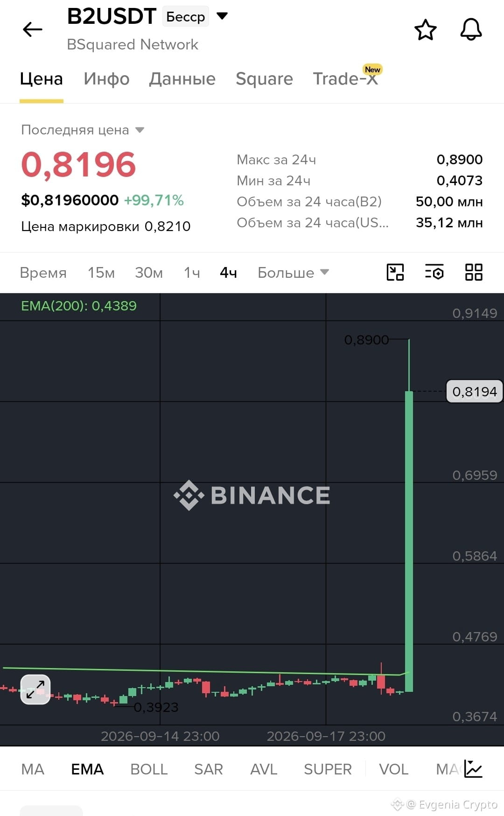Image resolution: width=504 pixels, height=816 pixels.
Task: Open indicator chart icon beside MA
Action: click(473, 769)
